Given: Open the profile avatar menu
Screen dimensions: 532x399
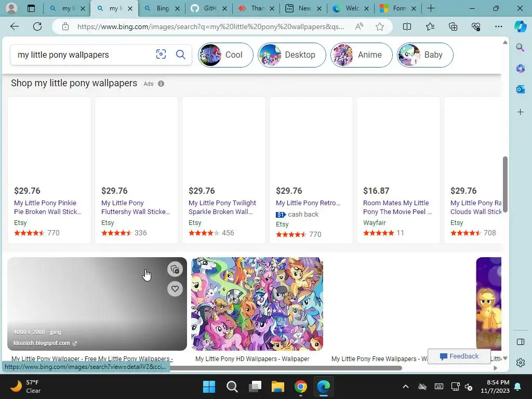Looking at the screenshot, I should [x=11, y=8].
